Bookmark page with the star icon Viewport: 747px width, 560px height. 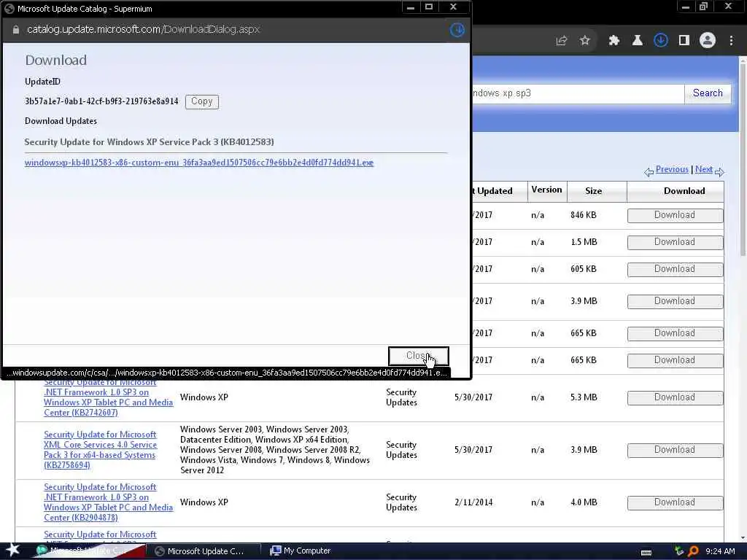click(585, 41)
